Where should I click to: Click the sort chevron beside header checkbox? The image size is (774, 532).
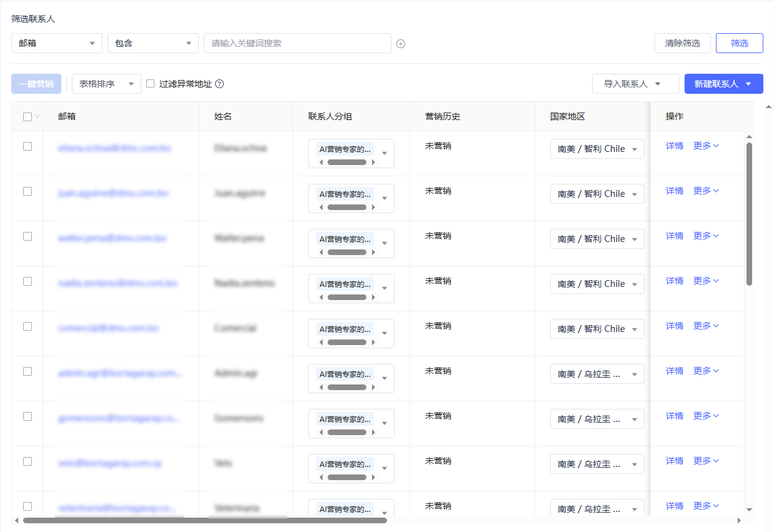[37, 116]
